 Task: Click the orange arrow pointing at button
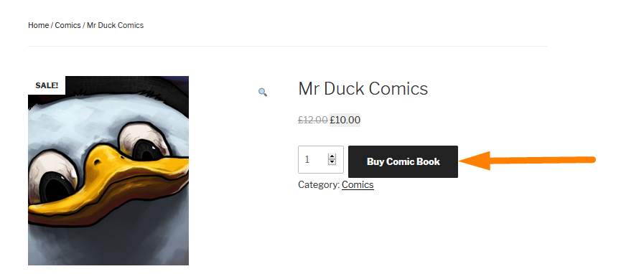528,161
